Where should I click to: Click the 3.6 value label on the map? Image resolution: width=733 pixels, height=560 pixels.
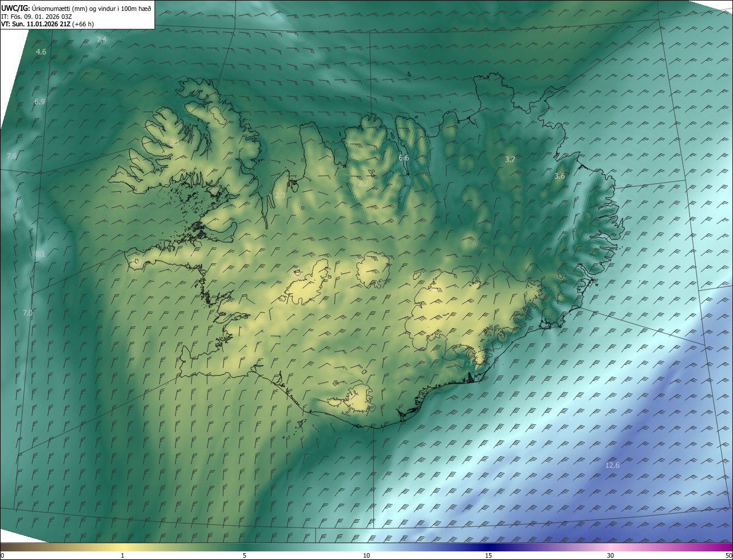[x=559, y=176]
